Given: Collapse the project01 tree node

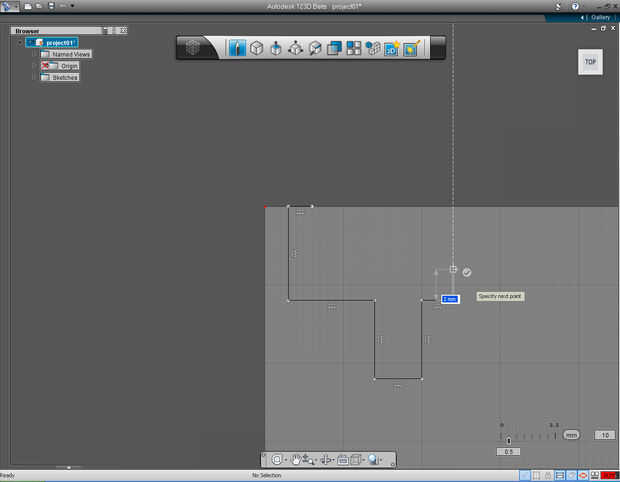Looking at the screenshot, I should (20, 43).
